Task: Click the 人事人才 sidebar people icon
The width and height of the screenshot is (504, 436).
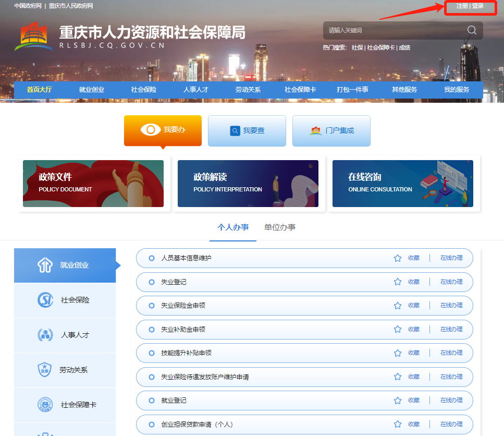Action: pyautogui.click(x=45, y=335)
